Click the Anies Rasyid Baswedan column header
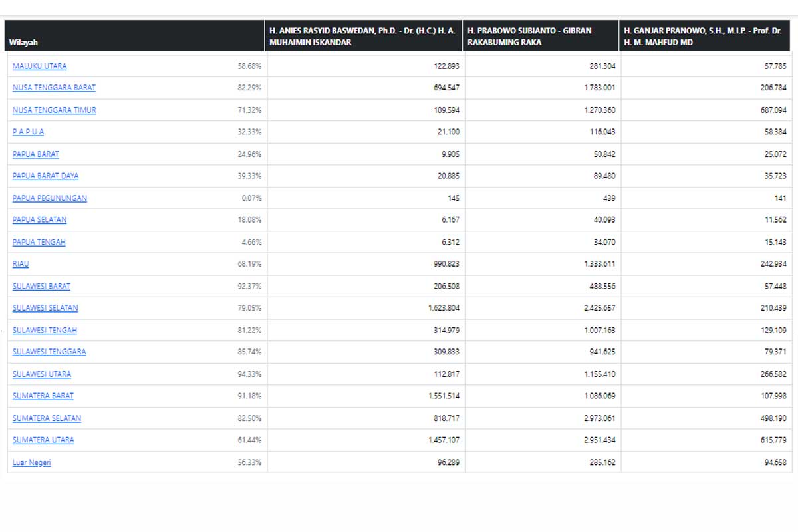798x532 pixels. [x=363, y=36]
